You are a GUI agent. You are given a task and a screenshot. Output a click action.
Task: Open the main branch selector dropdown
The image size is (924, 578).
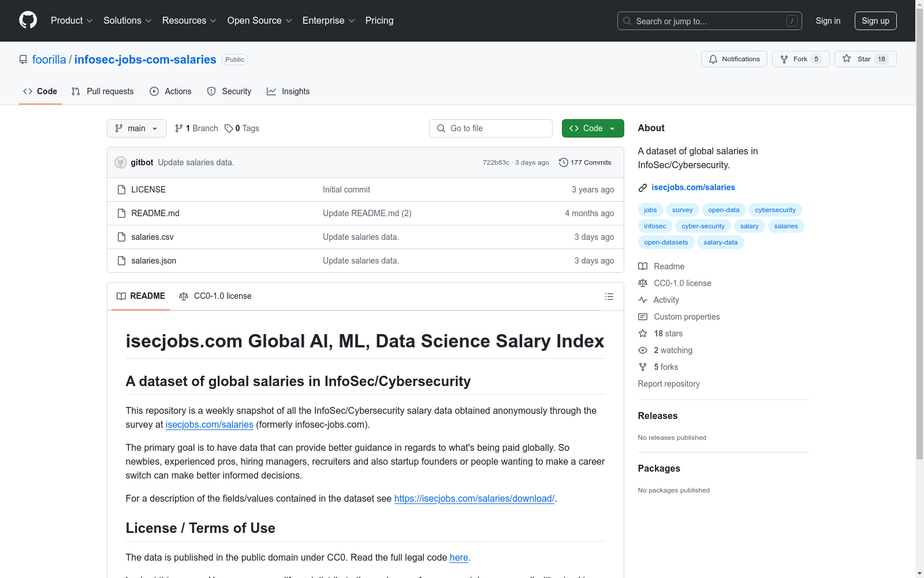(137, 128)
